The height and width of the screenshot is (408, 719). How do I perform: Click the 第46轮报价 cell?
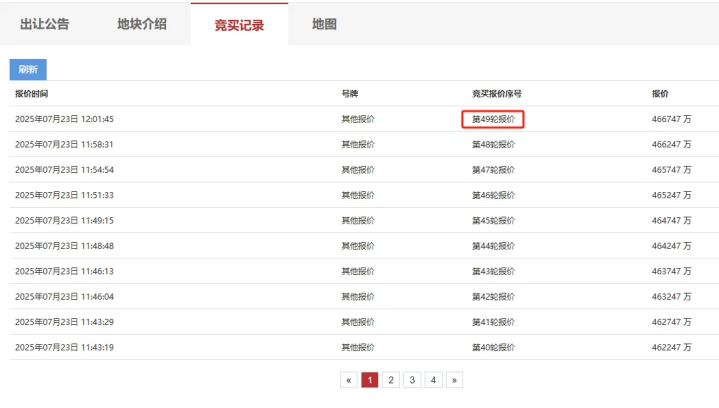pos(493,195)
